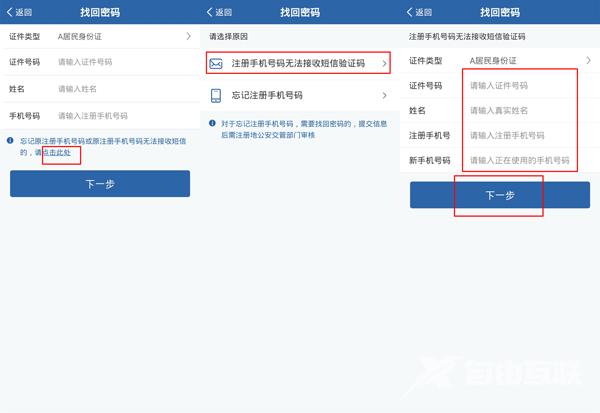Go back from the reason selection screen
Viewport: 600px width, 413px height.
click(219, 12)
